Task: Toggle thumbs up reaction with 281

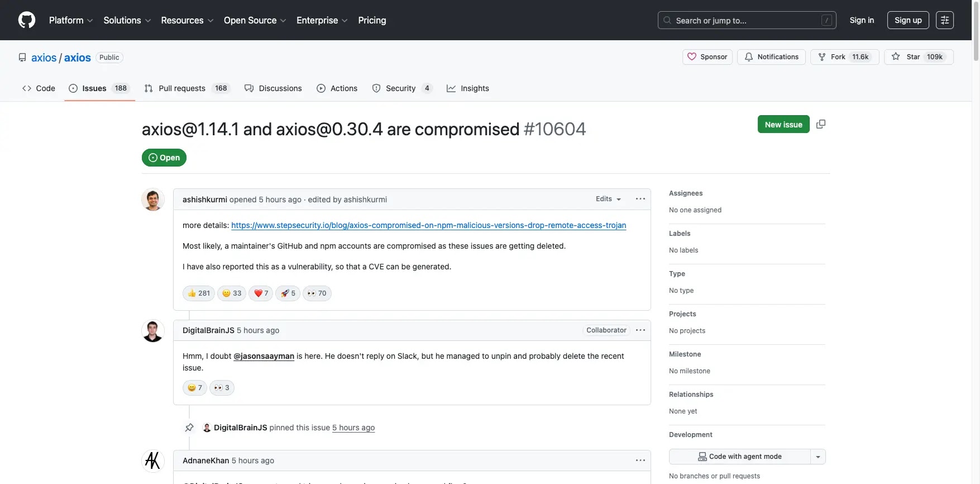Action: [x=199, y=293]
